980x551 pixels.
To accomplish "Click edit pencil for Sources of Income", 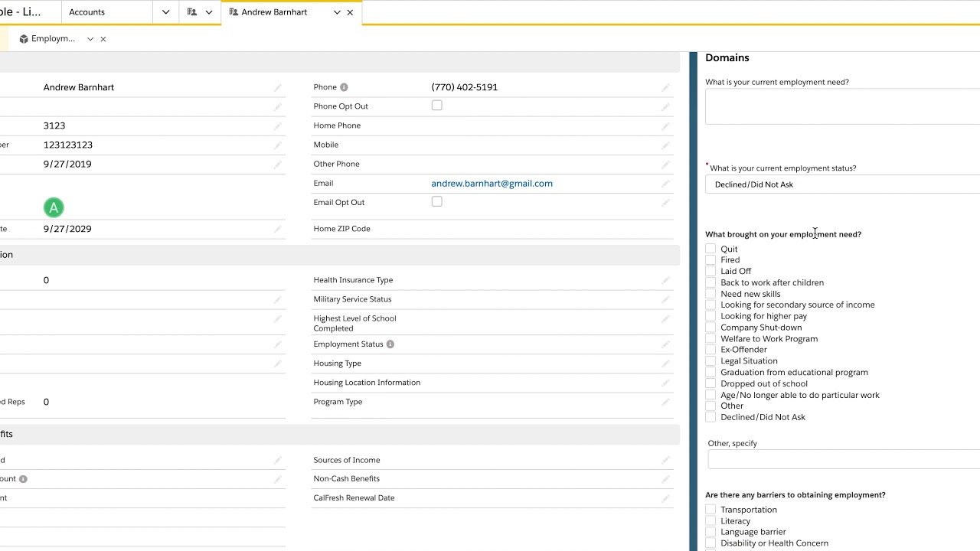I will (665, 461).
